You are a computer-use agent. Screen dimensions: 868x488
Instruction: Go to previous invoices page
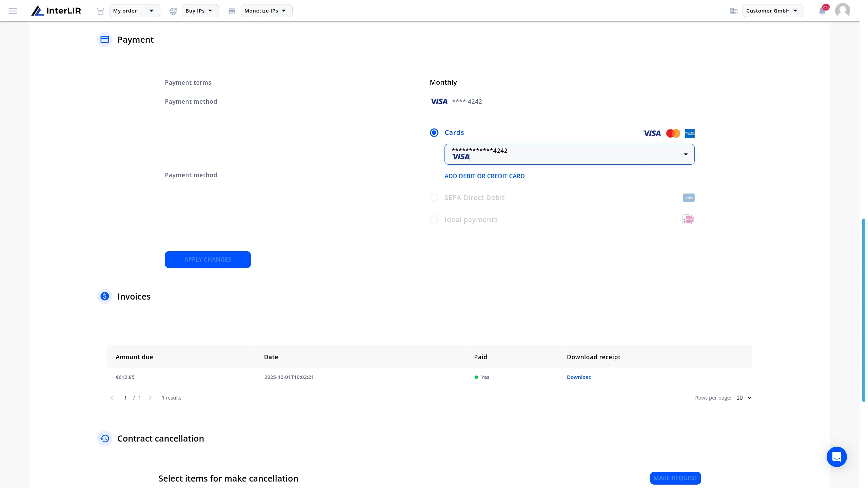tap(112, 398)
